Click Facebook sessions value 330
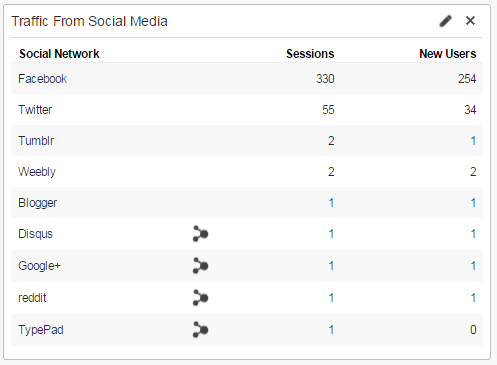497x365 pixels. coord(325,79)
